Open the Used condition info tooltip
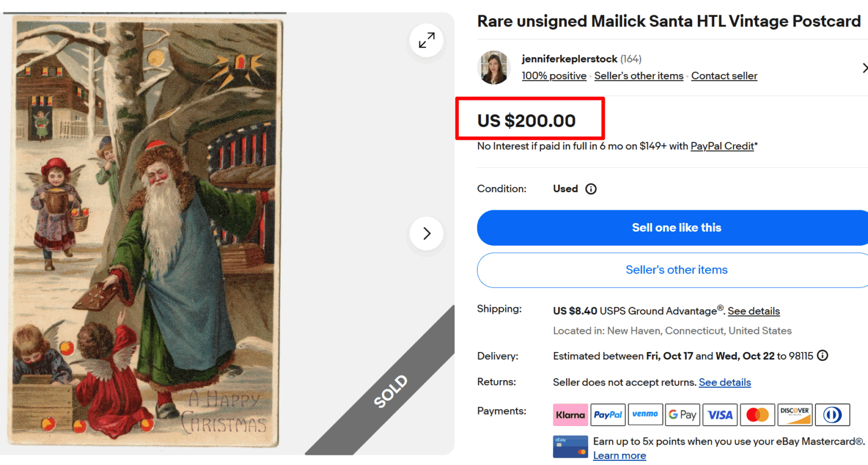Viewport: 868px width, 465px height. click(591, 189)
